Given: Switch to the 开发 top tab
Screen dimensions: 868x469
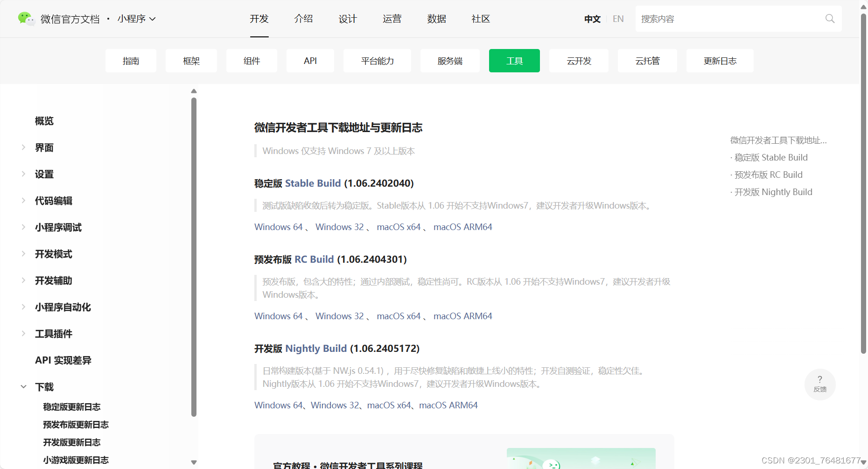Looking at the screenshot, I should pyautogui.click(x=259, y=19).
